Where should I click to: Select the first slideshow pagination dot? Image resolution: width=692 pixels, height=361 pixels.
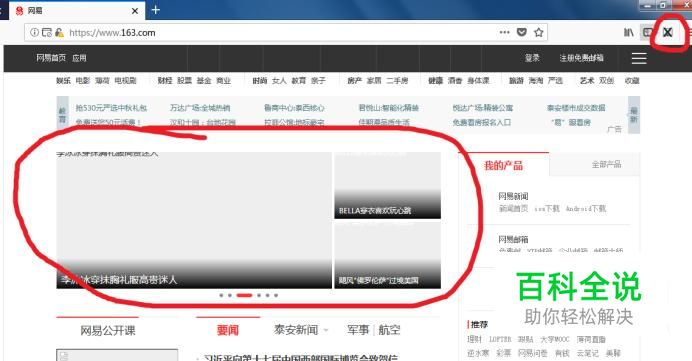point(221,295)
